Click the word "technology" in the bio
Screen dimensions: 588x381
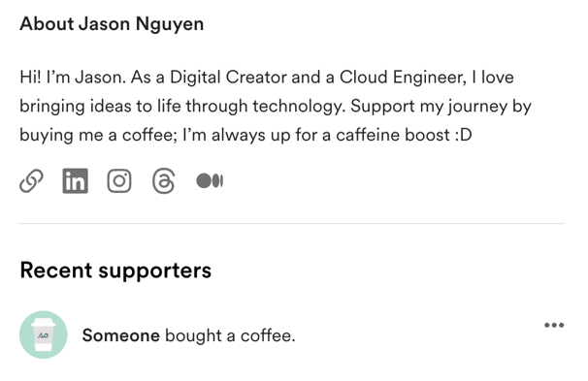(297, 107)
